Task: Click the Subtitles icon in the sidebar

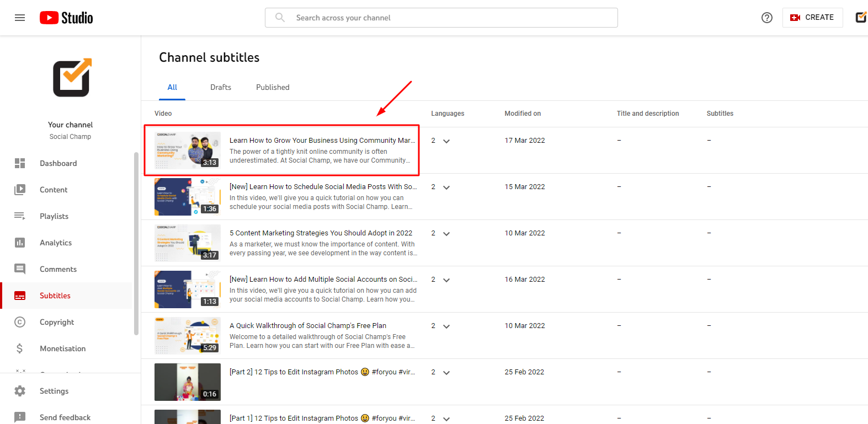Action: pyautogui.click(x=20, y=296)
